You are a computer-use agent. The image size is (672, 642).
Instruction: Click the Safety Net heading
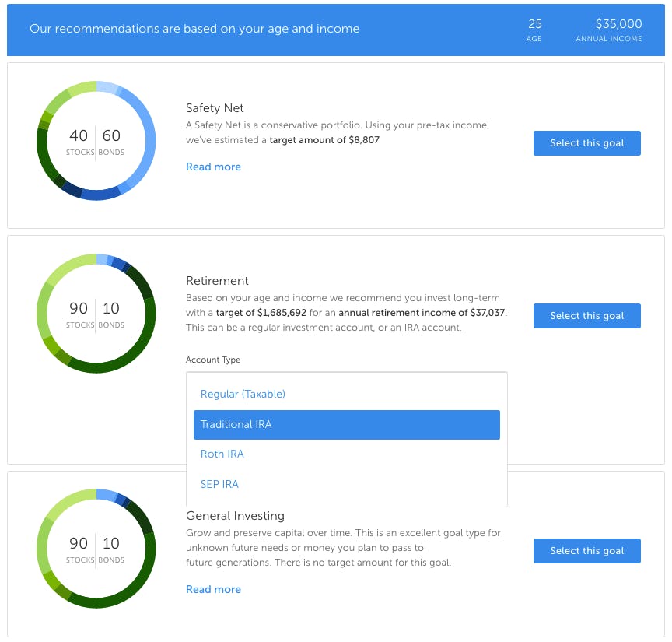pos(215,108)
